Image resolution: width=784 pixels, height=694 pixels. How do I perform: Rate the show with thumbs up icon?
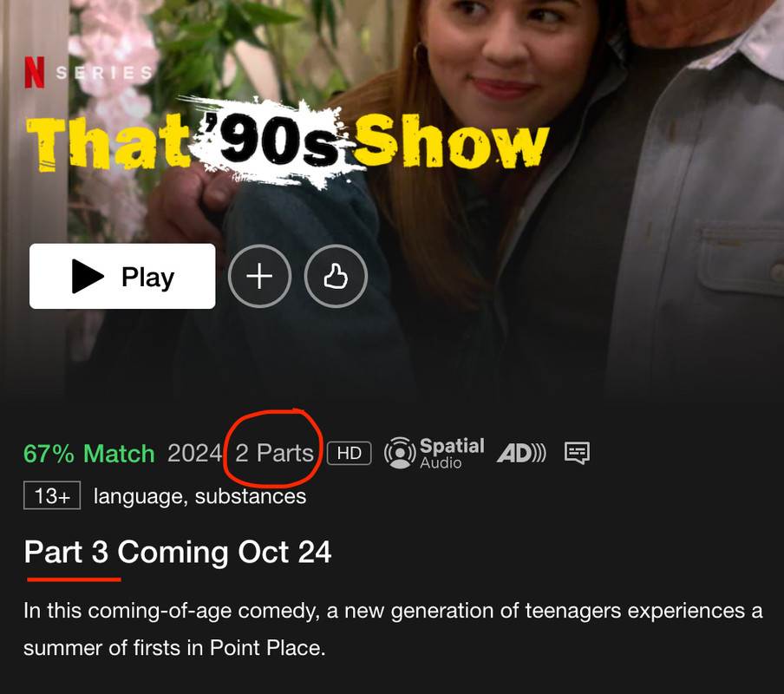(336, 276)
